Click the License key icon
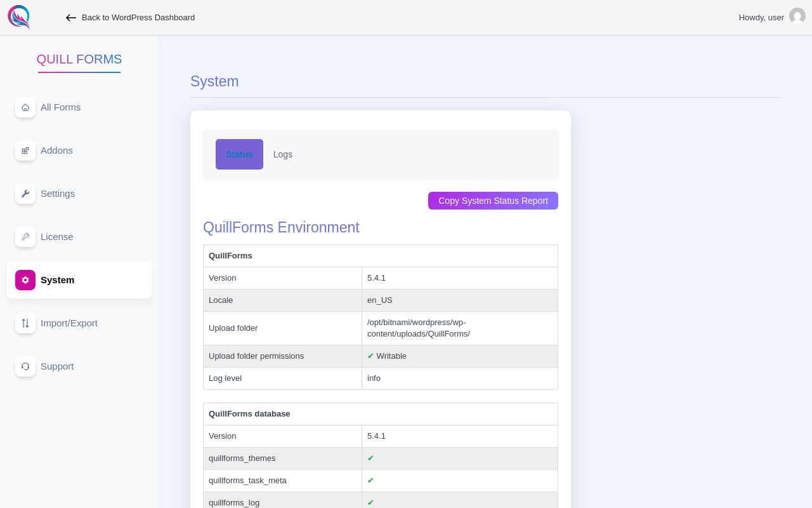Image resolution: width=812 pixels, height=508 pixels. pyautogui.click(x=25, y=237)
